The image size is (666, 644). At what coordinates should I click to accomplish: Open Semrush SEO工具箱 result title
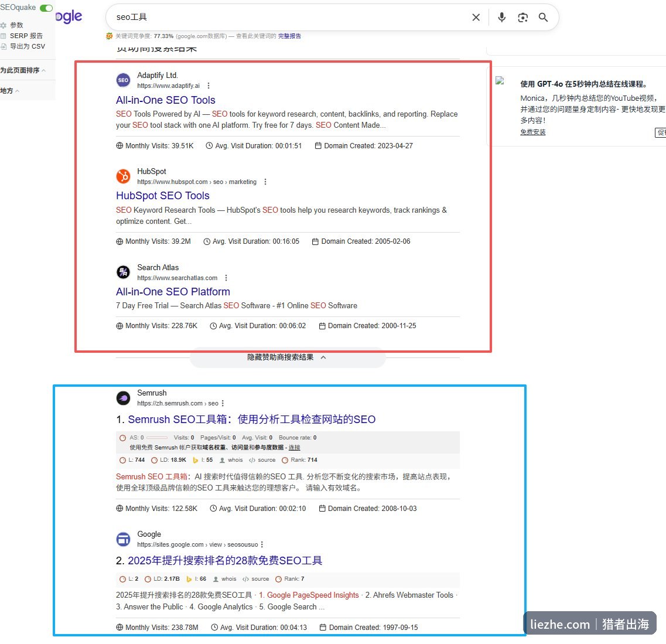pos(251,420)
